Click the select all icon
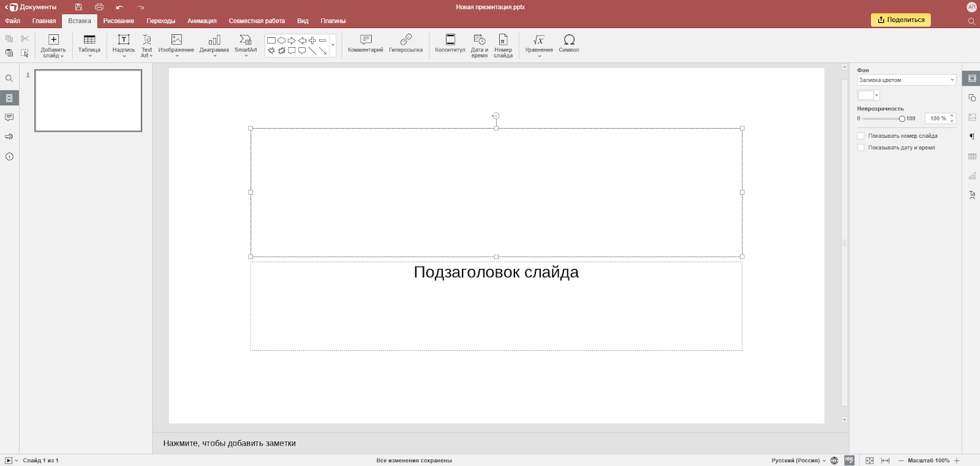Screen dimensions: 980x466 [24, 53]
